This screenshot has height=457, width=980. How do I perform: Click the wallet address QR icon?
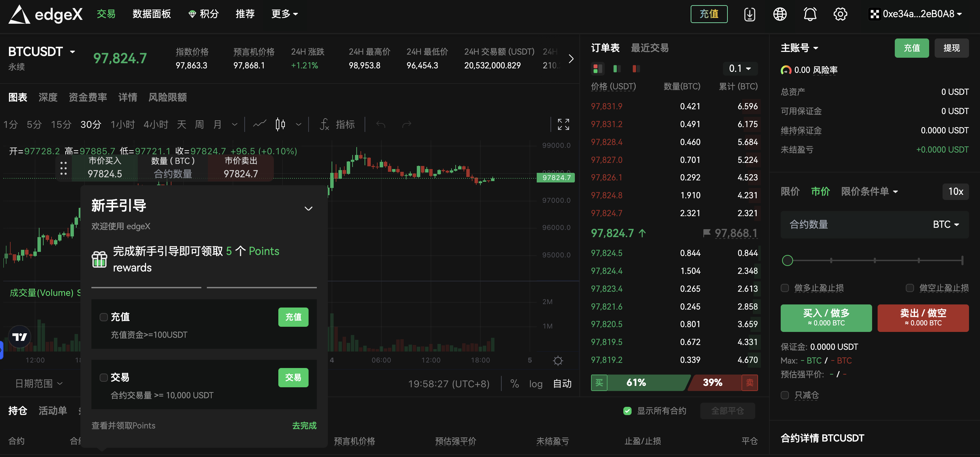point(875,14)
